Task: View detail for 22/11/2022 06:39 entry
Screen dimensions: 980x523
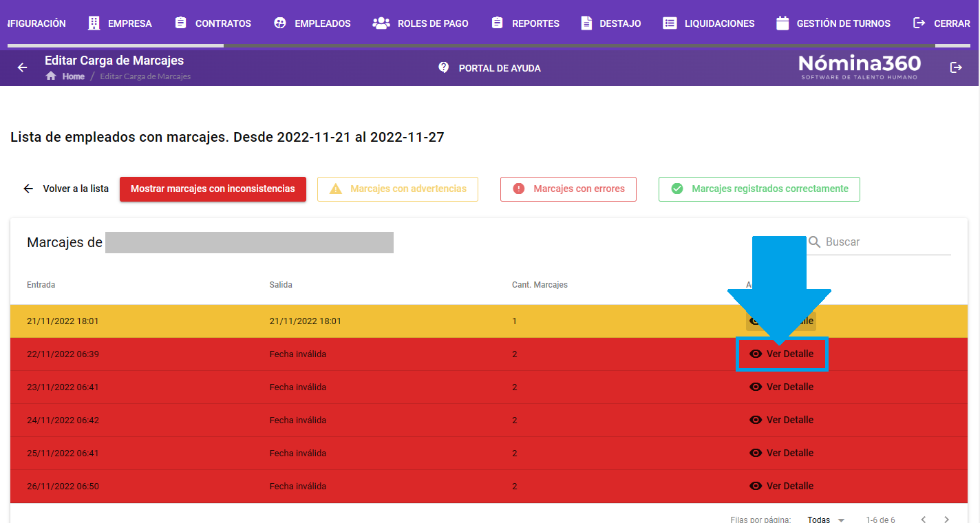Action: pos(781,354)
